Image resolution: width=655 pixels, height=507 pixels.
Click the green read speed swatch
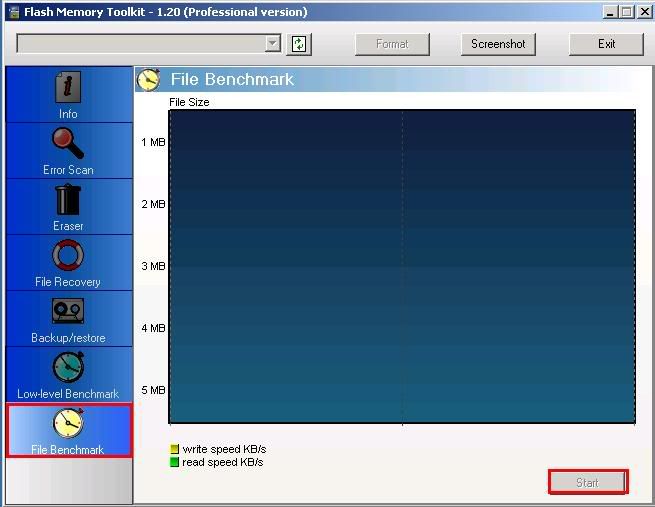[x=174, y=462]
